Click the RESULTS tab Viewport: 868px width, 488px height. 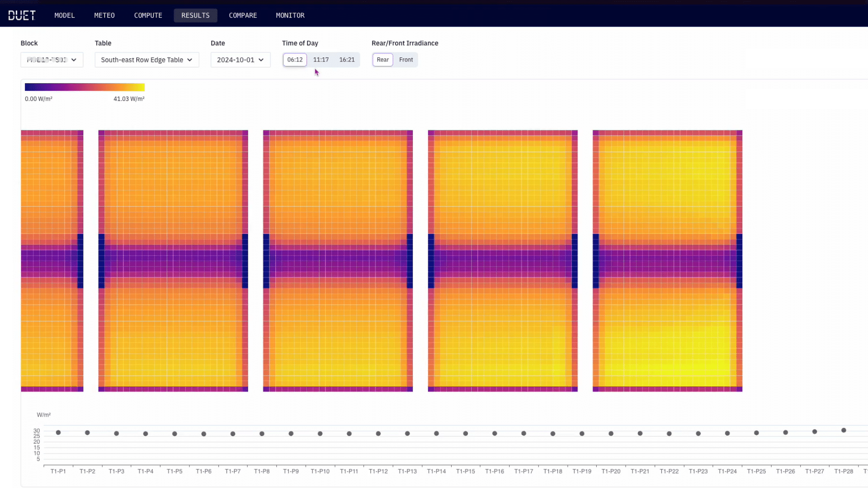click(x=195, y=15)
